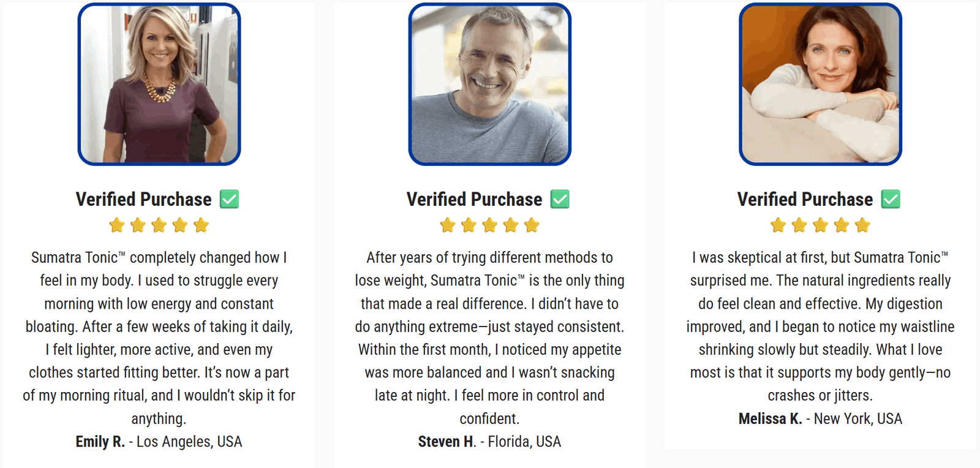Click Melissa's review text about digestion
The height and width of the screenshot is (468, 980).
pyautogui.click(x=820, y=304)
